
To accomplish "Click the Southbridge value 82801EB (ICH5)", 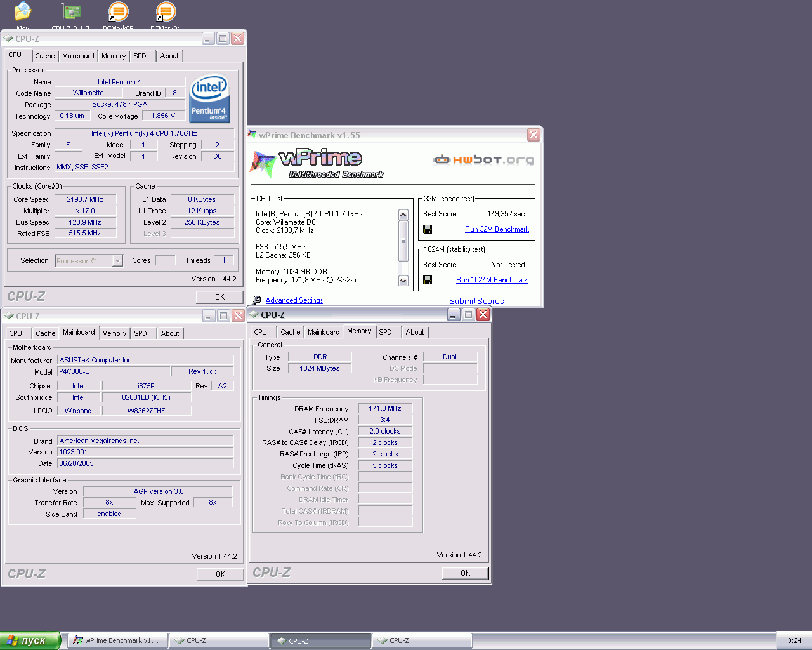I will [x=146, y=397].
